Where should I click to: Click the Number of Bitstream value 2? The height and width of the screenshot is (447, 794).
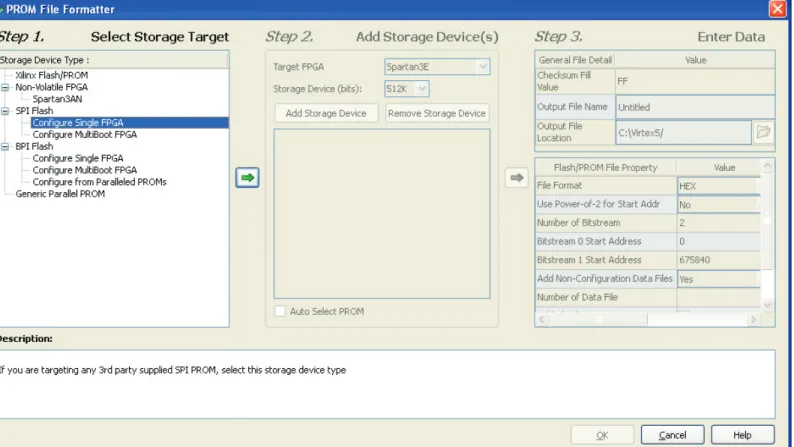point(719,223)
